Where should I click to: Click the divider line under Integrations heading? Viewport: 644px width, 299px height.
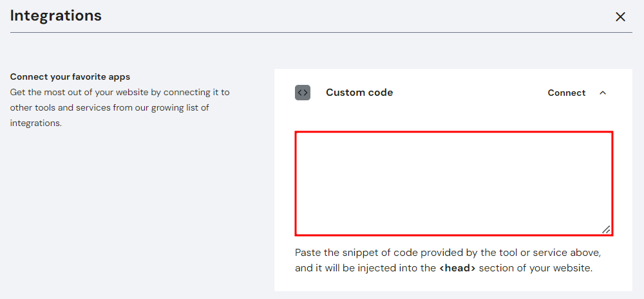point(321,32)
